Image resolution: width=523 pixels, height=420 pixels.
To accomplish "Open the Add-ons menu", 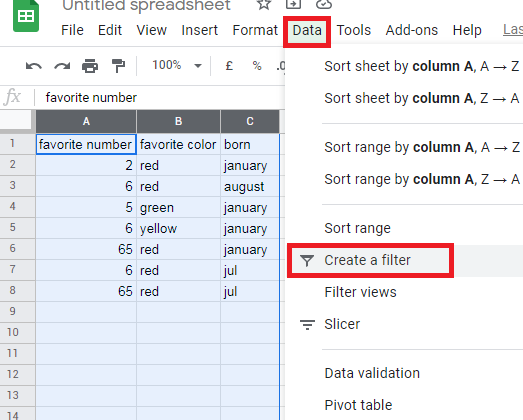I will point(412,30).
